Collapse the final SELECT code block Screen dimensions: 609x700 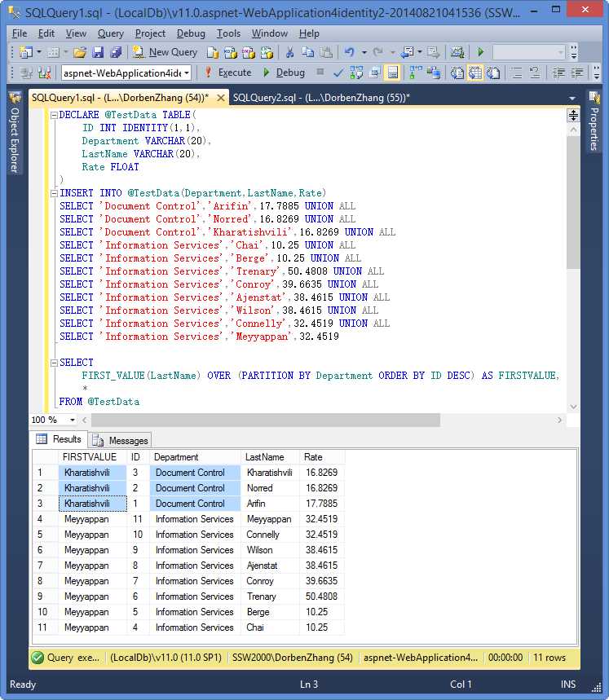55,363
